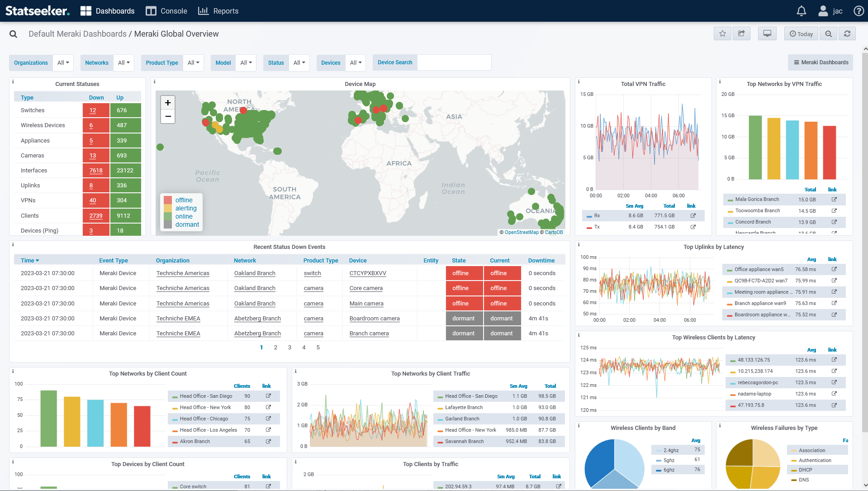
Task: Open the Today time range selector
Action: pyautogui.click(x=801, y=33)
